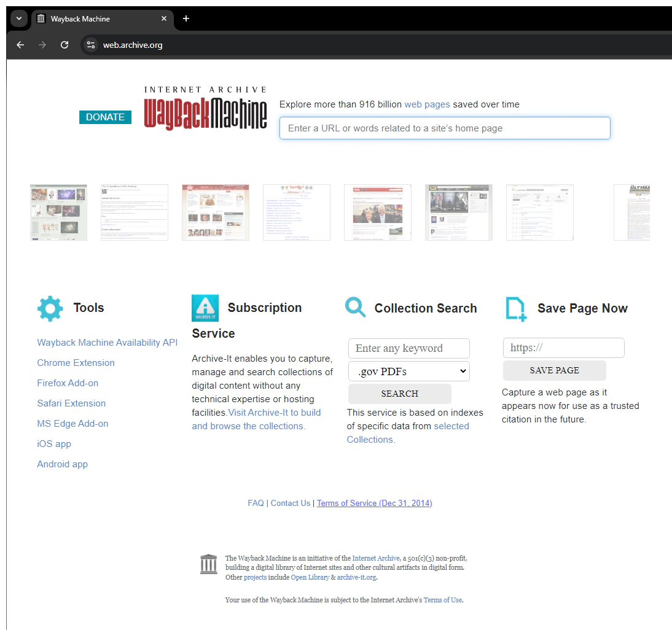Focus the URL or words search field
This screenshot has height=630, width=672.
(x=445, y=128)
